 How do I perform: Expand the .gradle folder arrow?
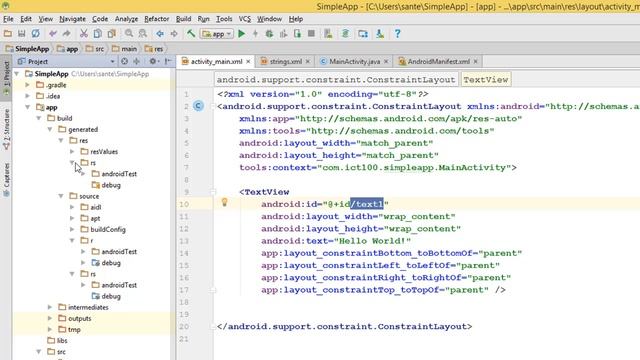point(28,85)
